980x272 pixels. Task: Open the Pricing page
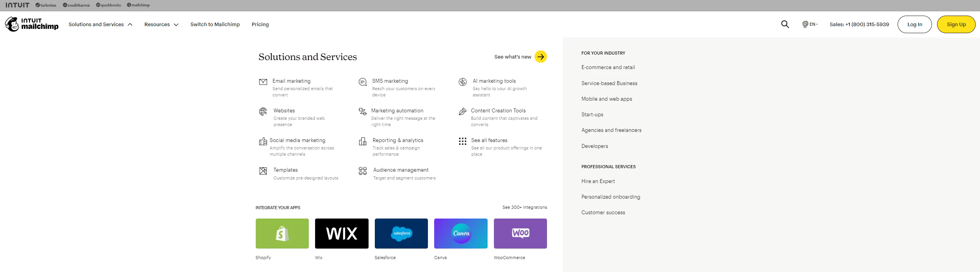[260, 24]
